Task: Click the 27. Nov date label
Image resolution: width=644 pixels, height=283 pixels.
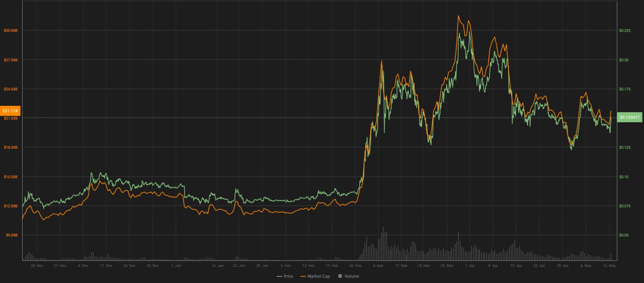Action: tap(60, 265)
